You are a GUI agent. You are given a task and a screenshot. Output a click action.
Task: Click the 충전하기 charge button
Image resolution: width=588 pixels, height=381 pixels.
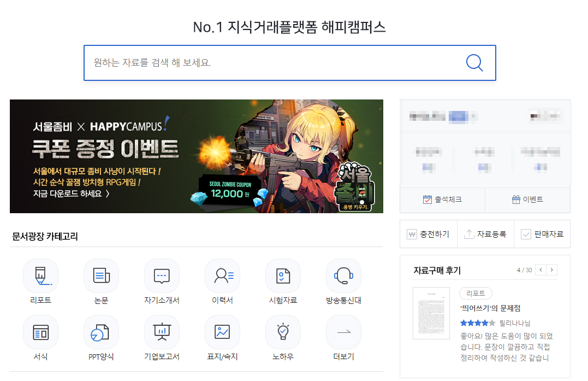tap(429, 233)
